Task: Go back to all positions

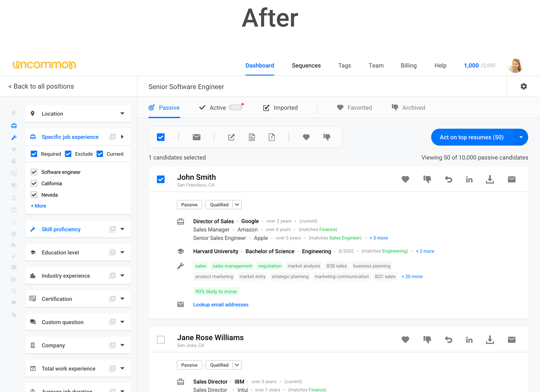Action: coord(41,86)
